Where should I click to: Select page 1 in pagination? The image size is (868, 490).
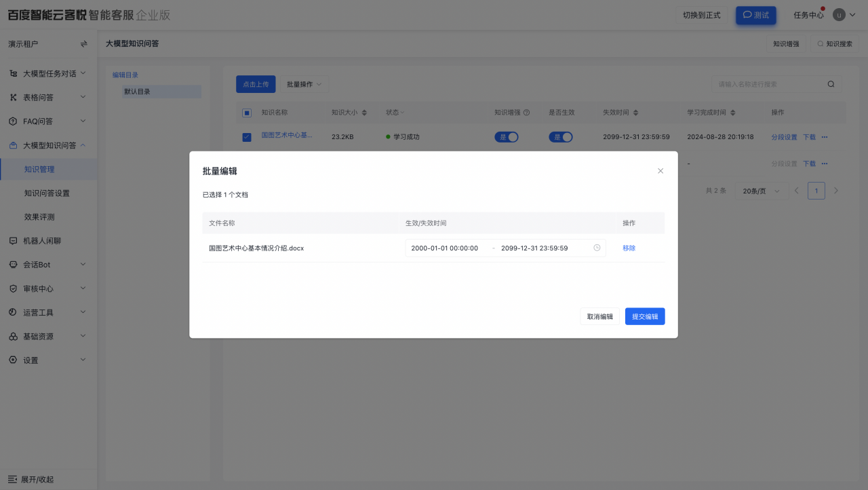click(816, 191)
